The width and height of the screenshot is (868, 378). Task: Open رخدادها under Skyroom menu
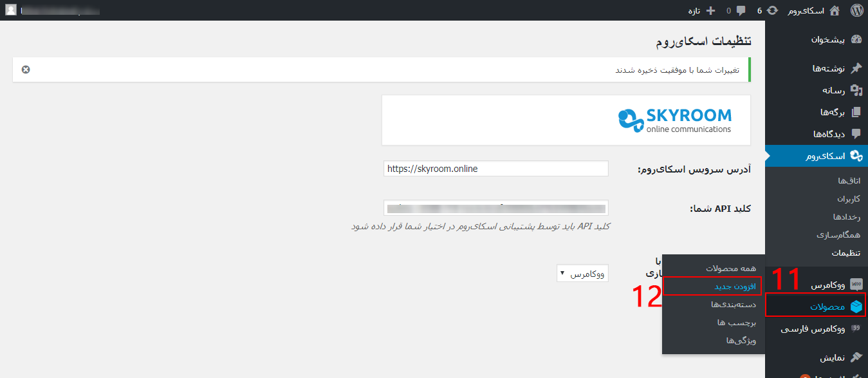[846, 217]
